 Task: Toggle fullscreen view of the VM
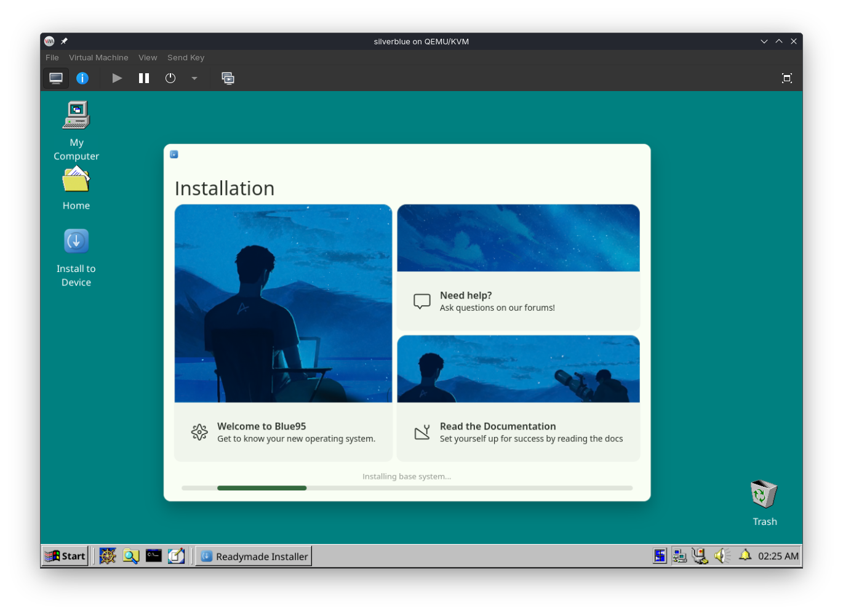(x=786, y=78)
